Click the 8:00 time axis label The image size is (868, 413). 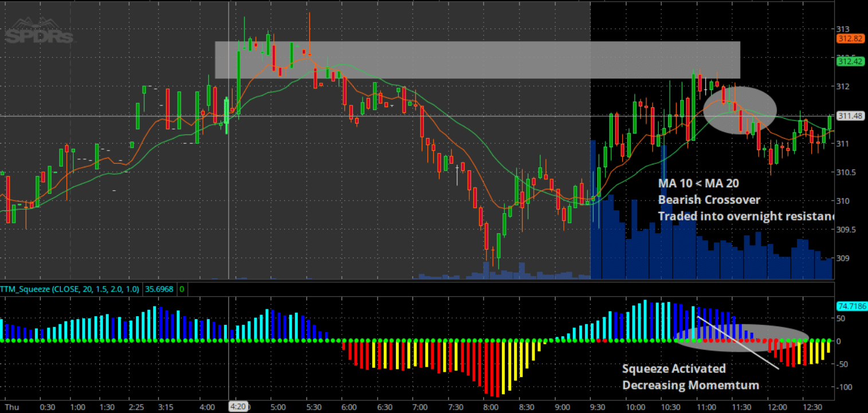click(491, 407)
